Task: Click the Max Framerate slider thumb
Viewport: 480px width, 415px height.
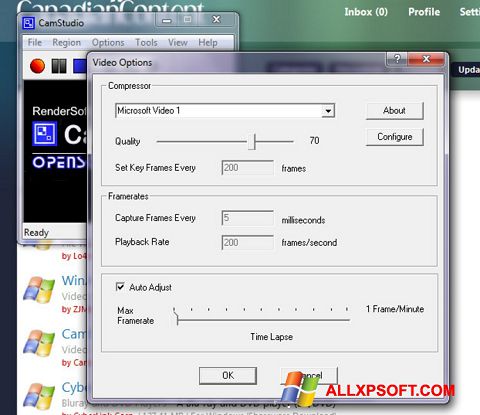Action: coord(177,316)
